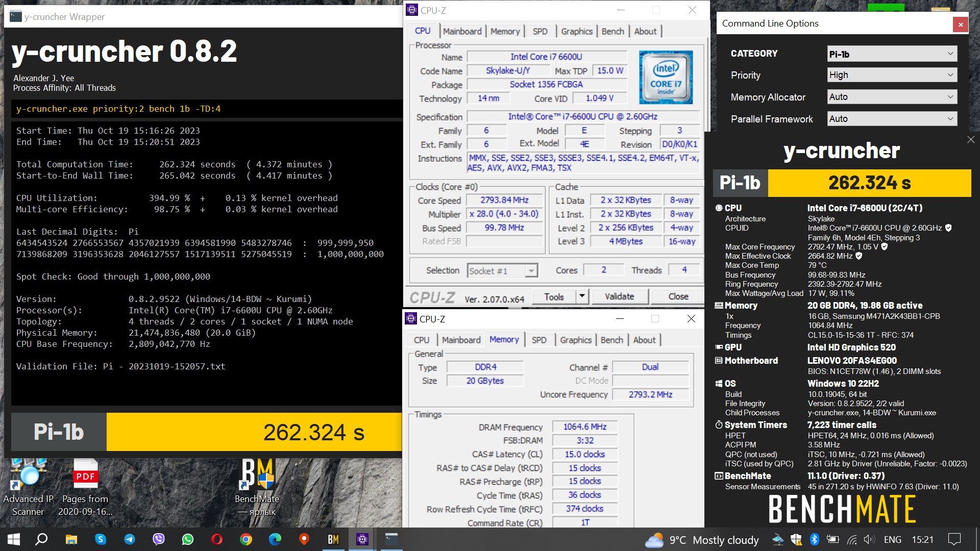This screenshot has height=551, width=980.
Task: Click verified shield next to Max Effective Clock
Action: click(859, 256)
